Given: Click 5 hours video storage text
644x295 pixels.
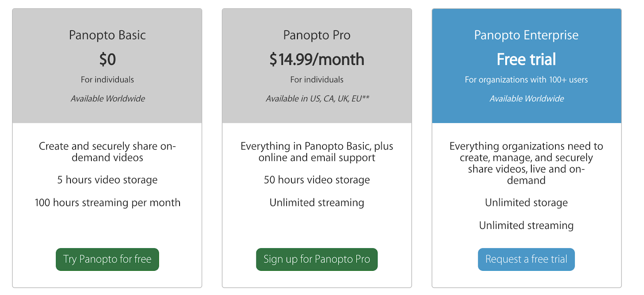Looking at the screenshot, I should click(107, 180).
